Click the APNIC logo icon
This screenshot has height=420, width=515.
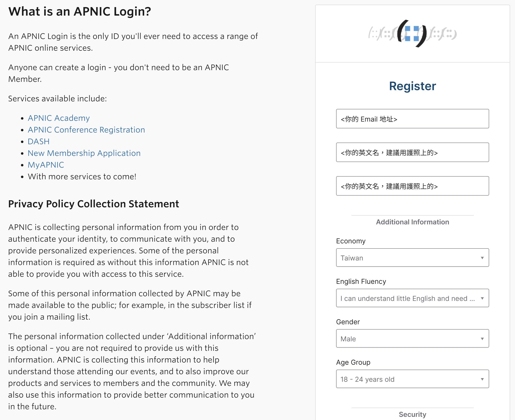click(412, 33)
